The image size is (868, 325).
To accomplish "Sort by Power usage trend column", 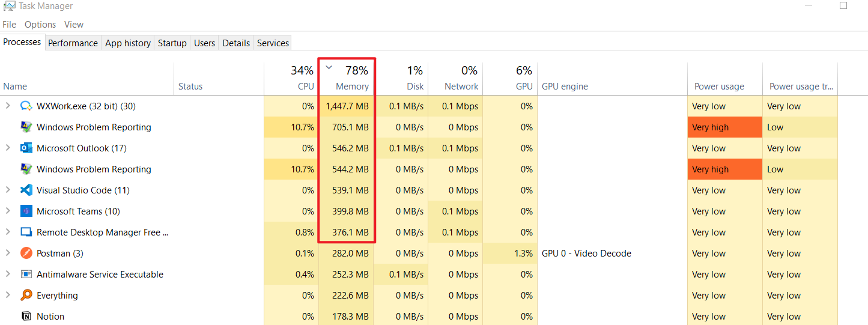I will pyautogui.click(x=800, y=79).
